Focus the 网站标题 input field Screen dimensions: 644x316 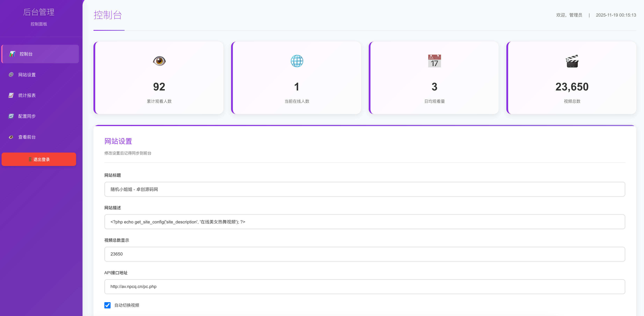point(364,189)
